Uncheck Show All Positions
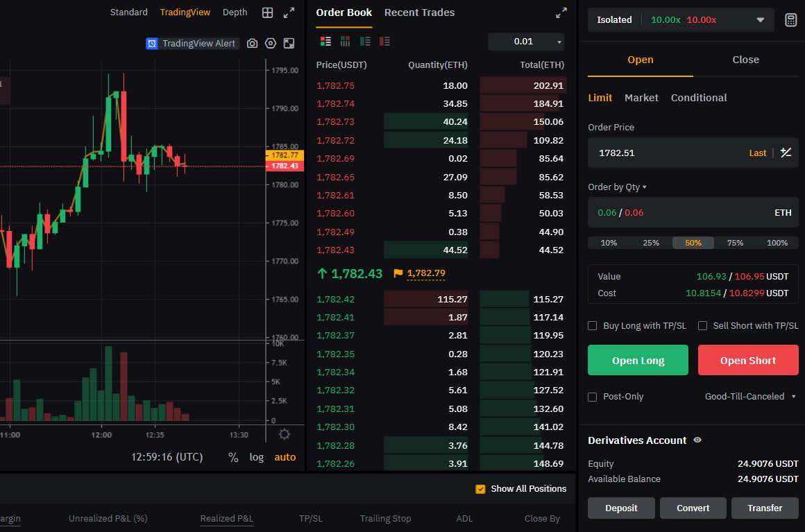The height and width of the screenshot is (532, 805). 480,489
